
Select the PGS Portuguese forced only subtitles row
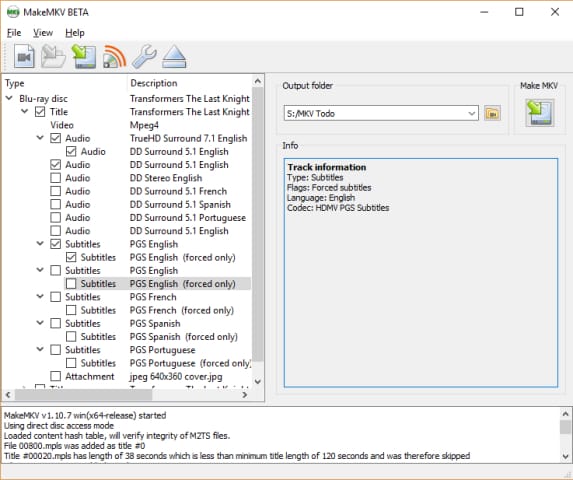pyautogui.click(x=158, y=363)
